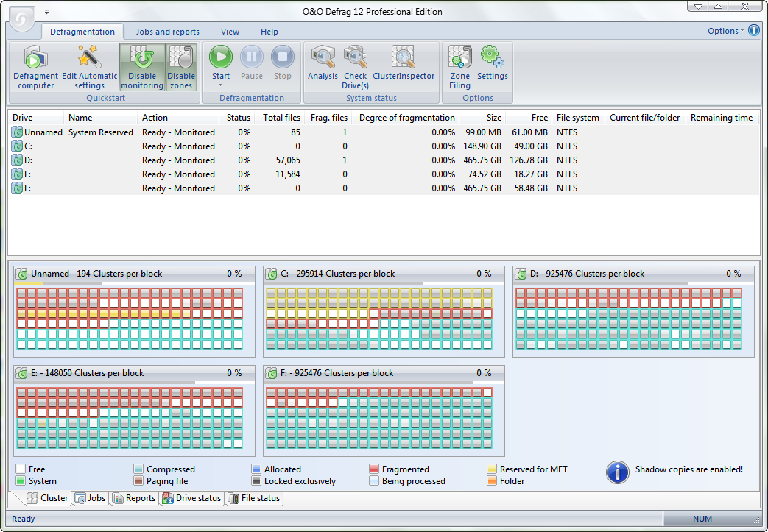
Task: Click the Fragmented legend color swatch
Action: 374,469
